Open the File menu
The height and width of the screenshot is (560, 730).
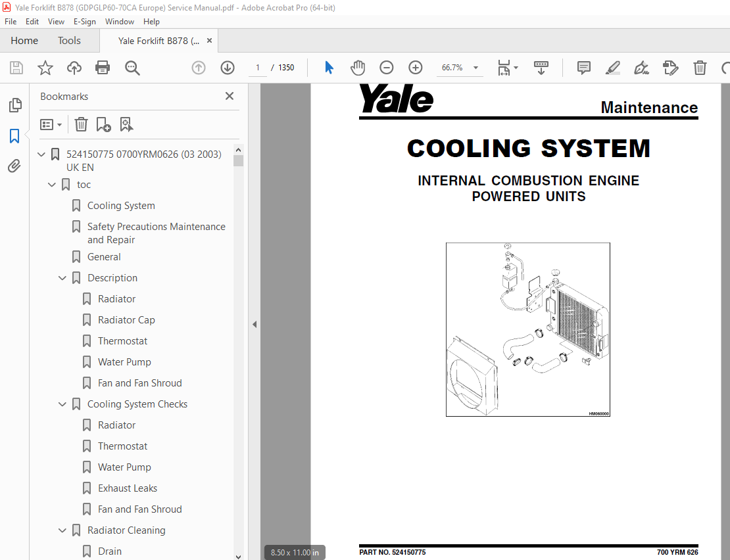coord(11,22)
